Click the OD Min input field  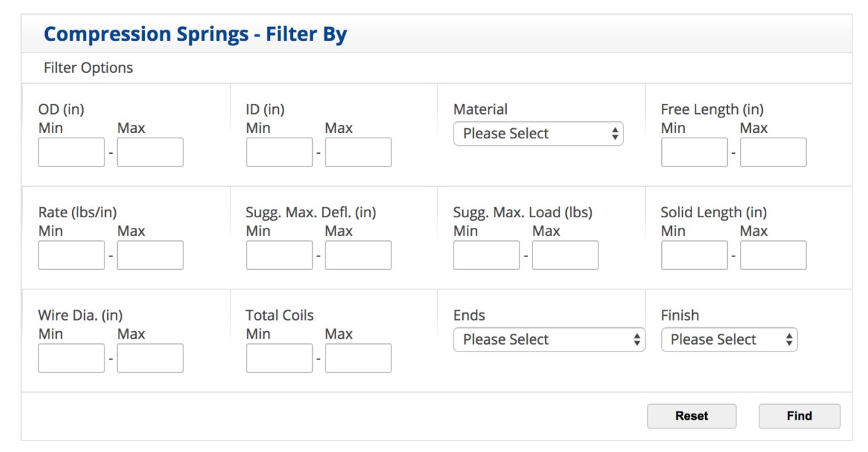tap(71, 152)
